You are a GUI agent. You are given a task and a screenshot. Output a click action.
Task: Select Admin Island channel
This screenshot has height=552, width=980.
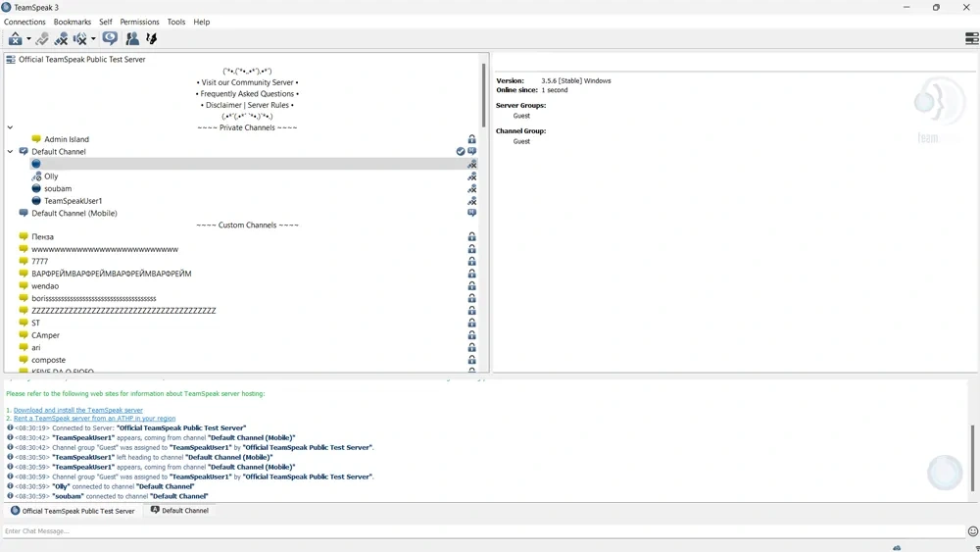point(67,139)
